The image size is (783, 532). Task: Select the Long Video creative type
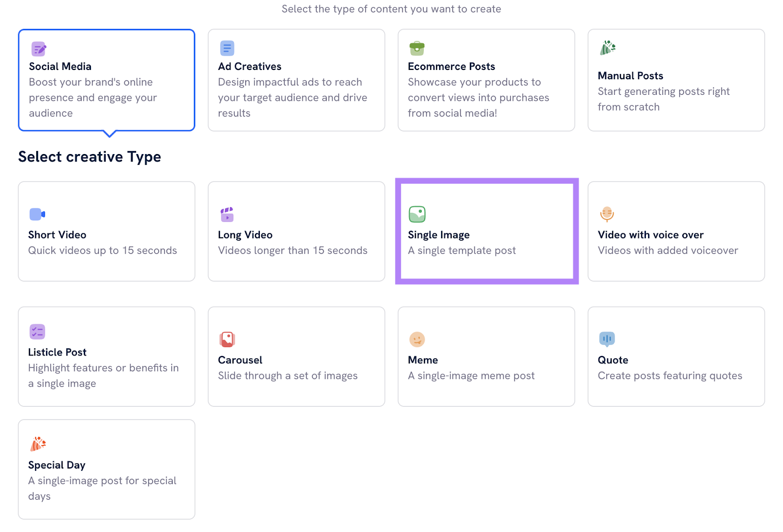coord(245,235)
